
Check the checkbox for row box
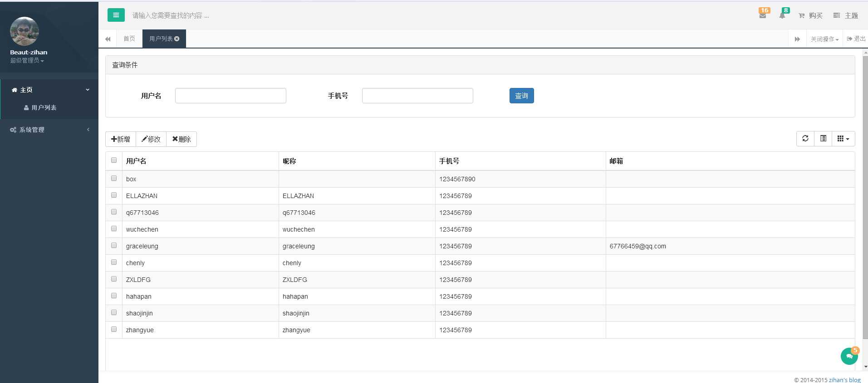114,179
